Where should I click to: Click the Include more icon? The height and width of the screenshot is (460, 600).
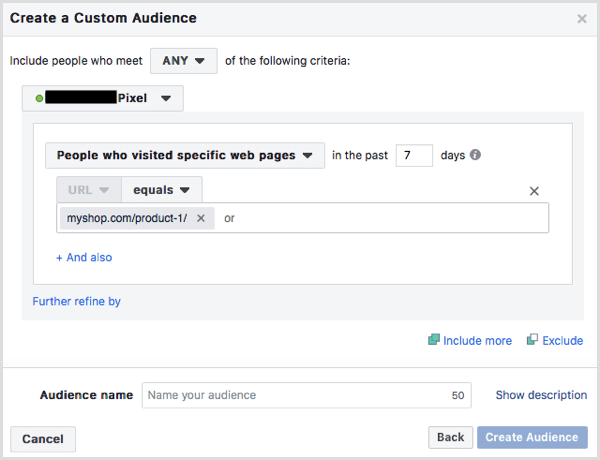point(434,340)
